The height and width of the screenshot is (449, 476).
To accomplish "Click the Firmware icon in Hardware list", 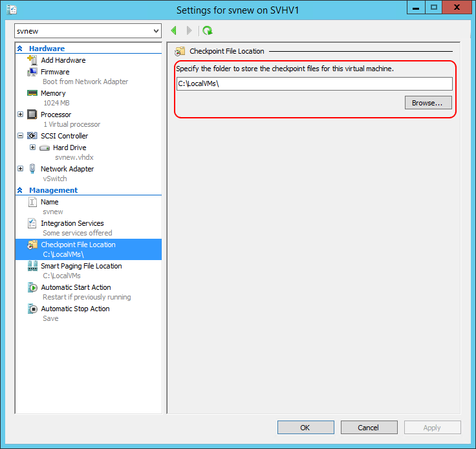I will (32, 72).
